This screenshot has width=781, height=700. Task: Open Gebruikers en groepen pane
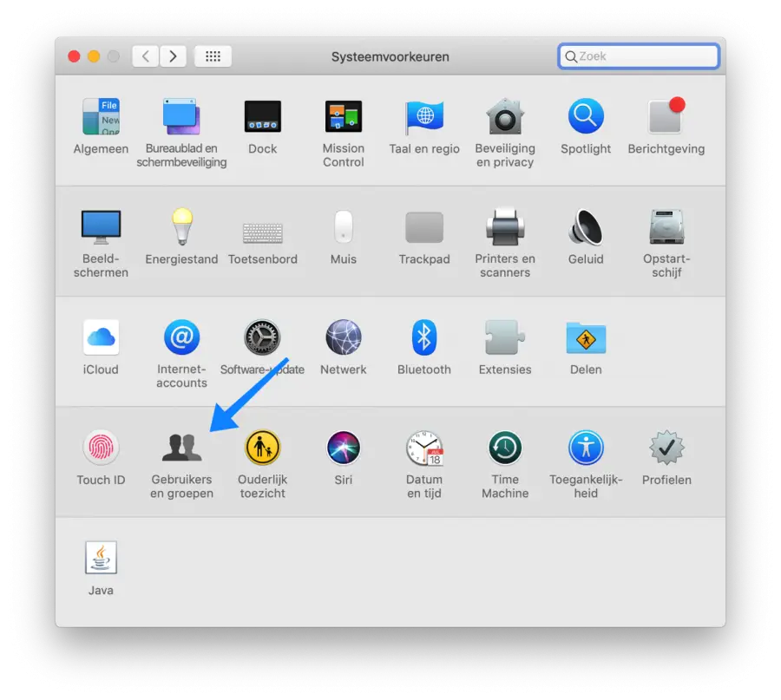pyautogui.click(x=181, y=448)
